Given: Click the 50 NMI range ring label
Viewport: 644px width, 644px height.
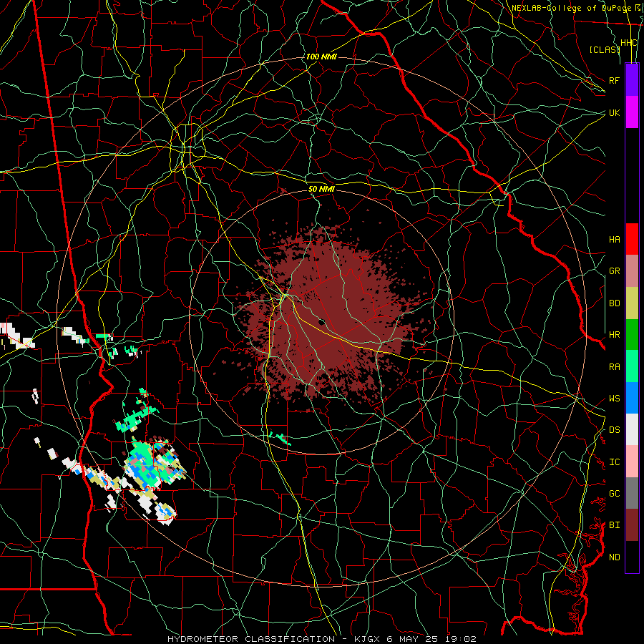Looking at the screenshot, I should coord(321,189).
